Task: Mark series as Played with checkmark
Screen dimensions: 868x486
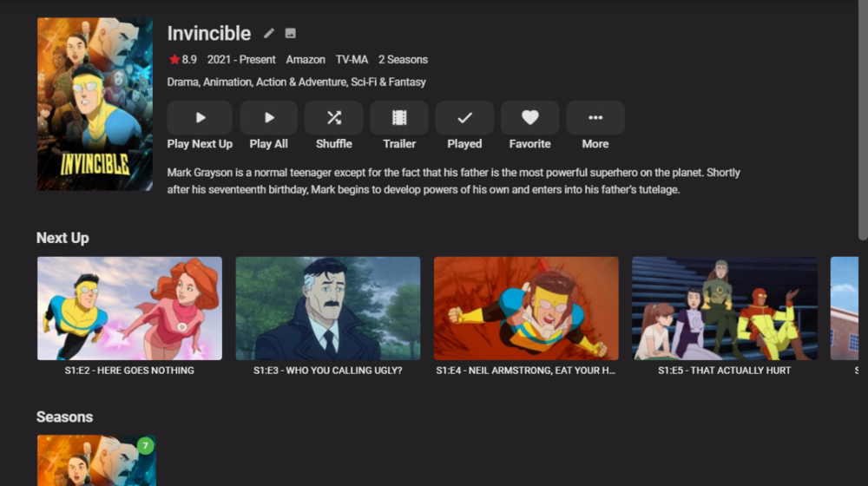Action: [464, 117]
